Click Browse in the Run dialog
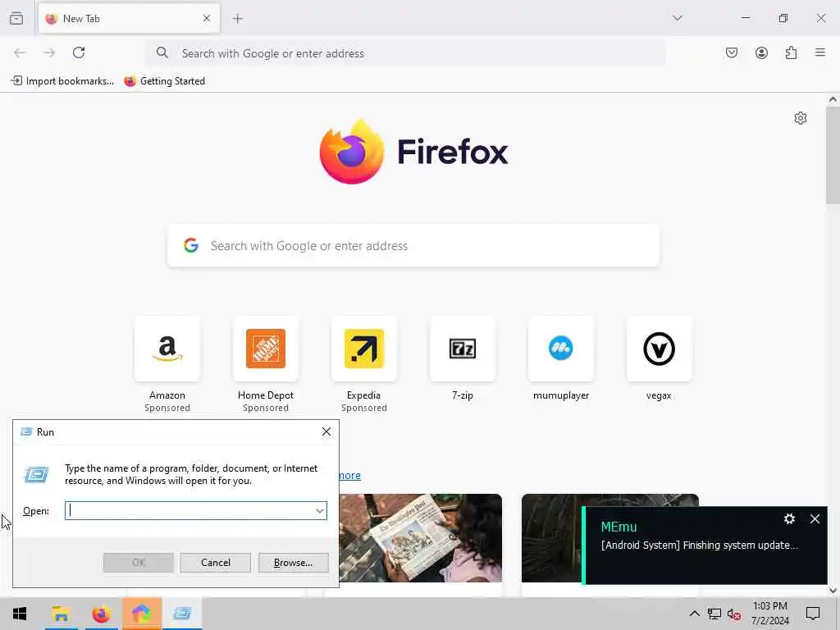Screen dimensions: 840x630 coord(293,563)
